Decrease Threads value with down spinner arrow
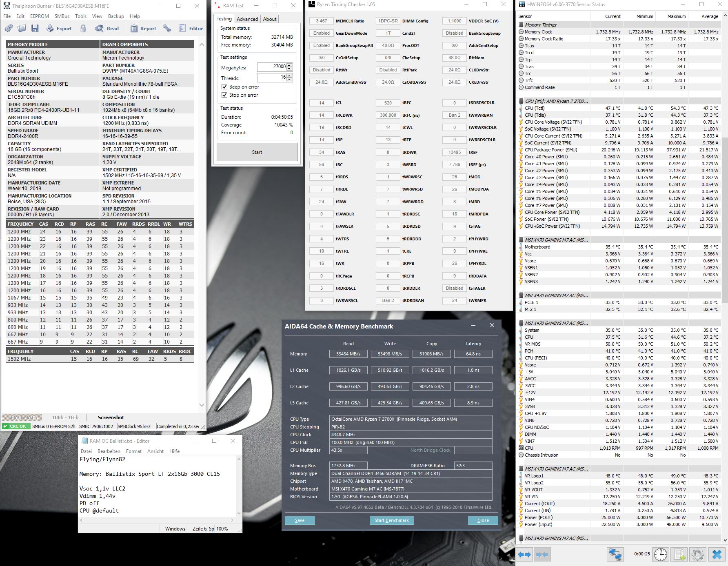The width and height of the screenshot is (728, 566). (289, 79)
